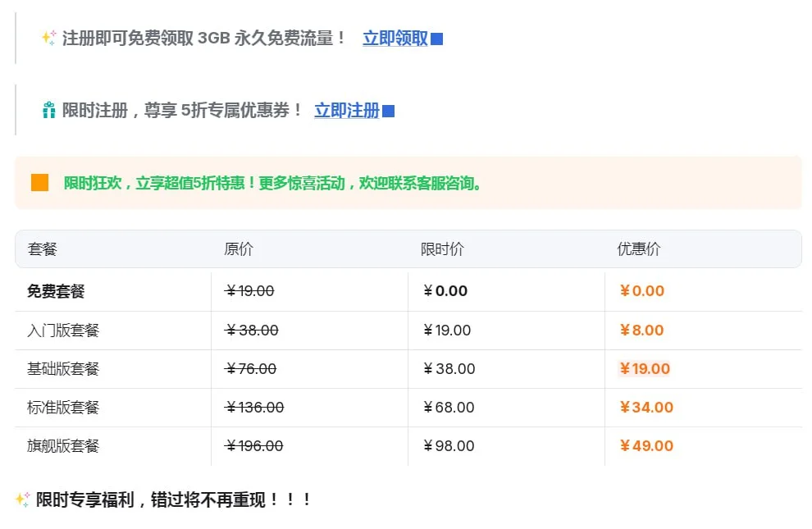812x529 pixels.
Task: Click the 基础版套餐 label
Action: click(x=54, y=368)
